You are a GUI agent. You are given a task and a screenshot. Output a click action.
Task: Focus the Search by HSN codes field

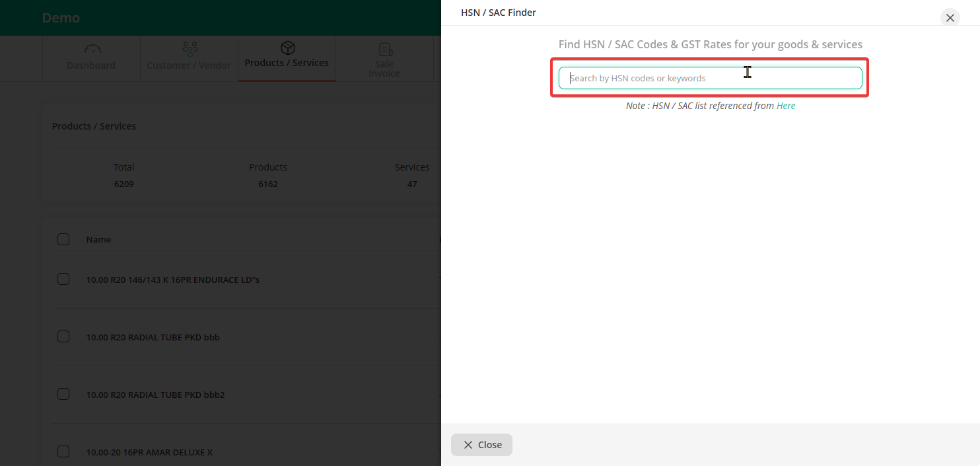pos(710,78)
